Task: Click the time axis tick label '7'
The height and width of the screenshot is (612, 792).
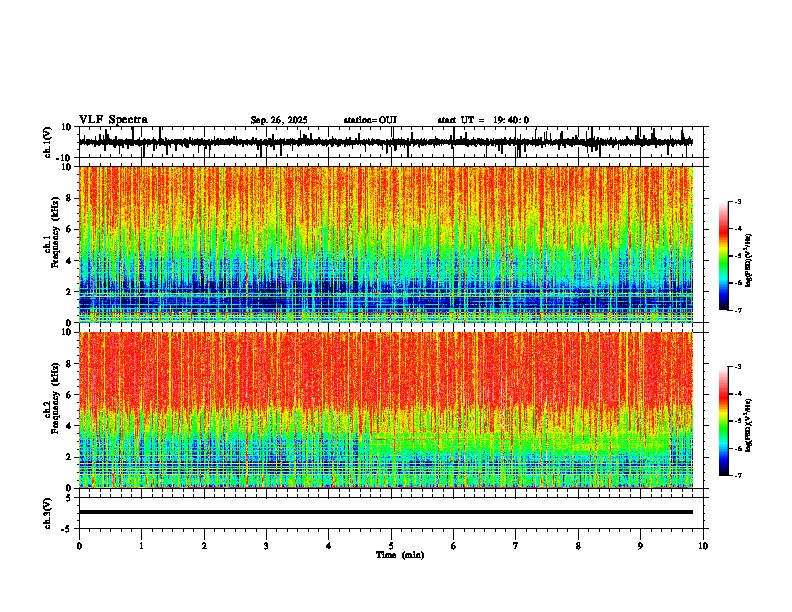Action: point(516,546)
